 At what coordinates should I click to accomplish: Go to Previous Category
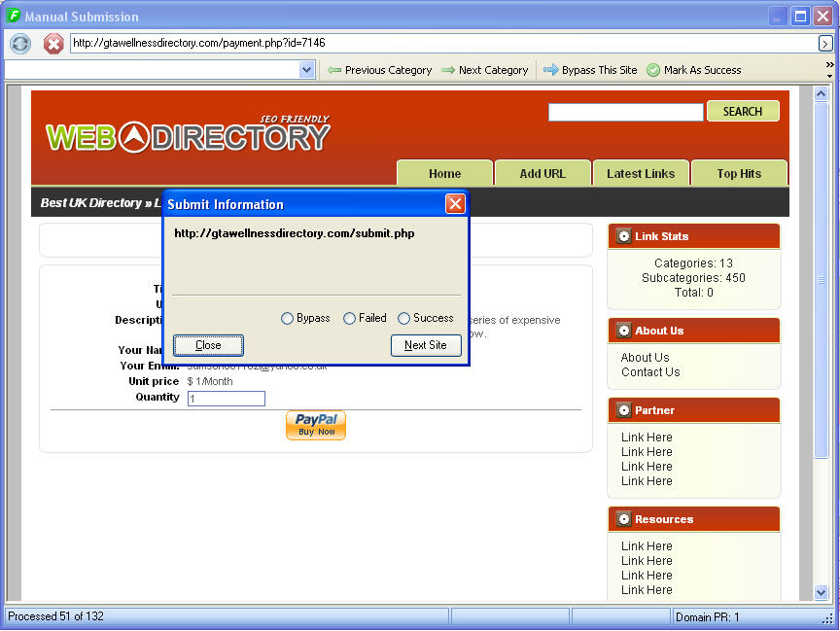[x=380, y=70]
